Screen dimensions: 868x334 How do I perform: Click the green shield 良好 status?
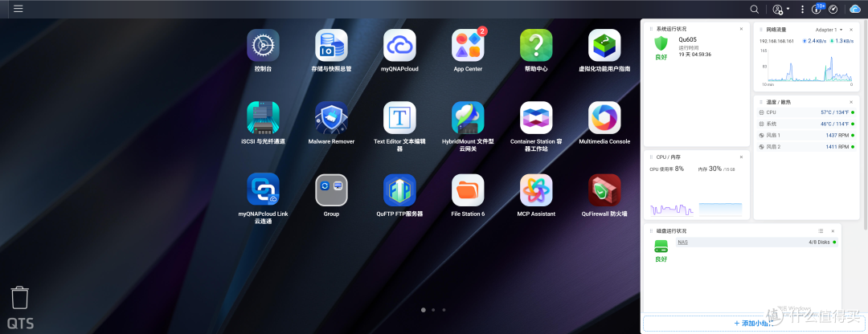click(x=661, y=43)
